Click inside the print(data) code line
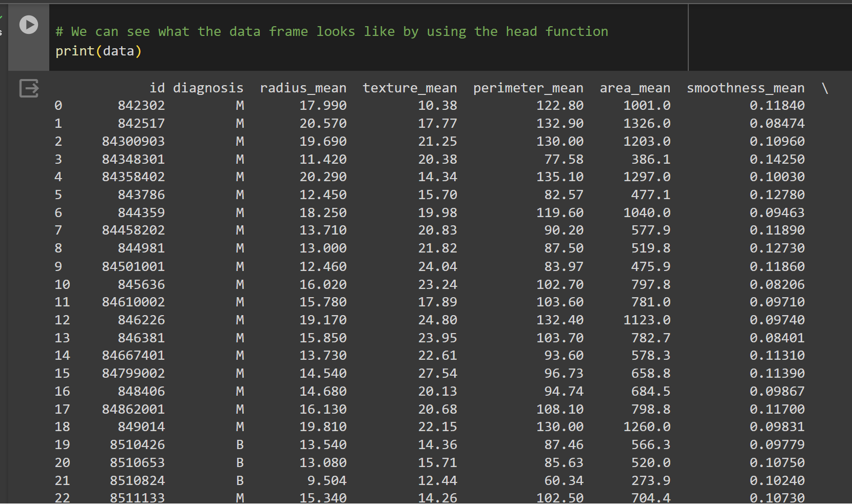The height and width of the screenshot is (504, 852). [99, 51]
